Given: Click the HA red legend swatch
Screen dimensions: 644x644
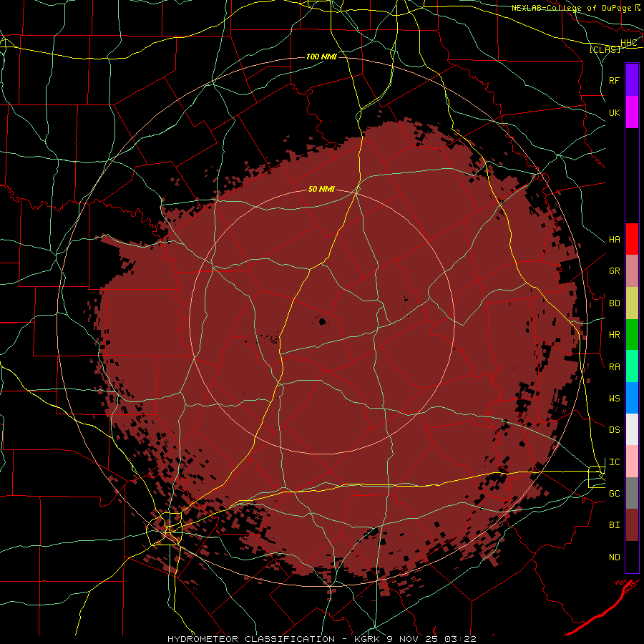Looking at the screenshot, I should pyautogui.click(x=632, y=239).
